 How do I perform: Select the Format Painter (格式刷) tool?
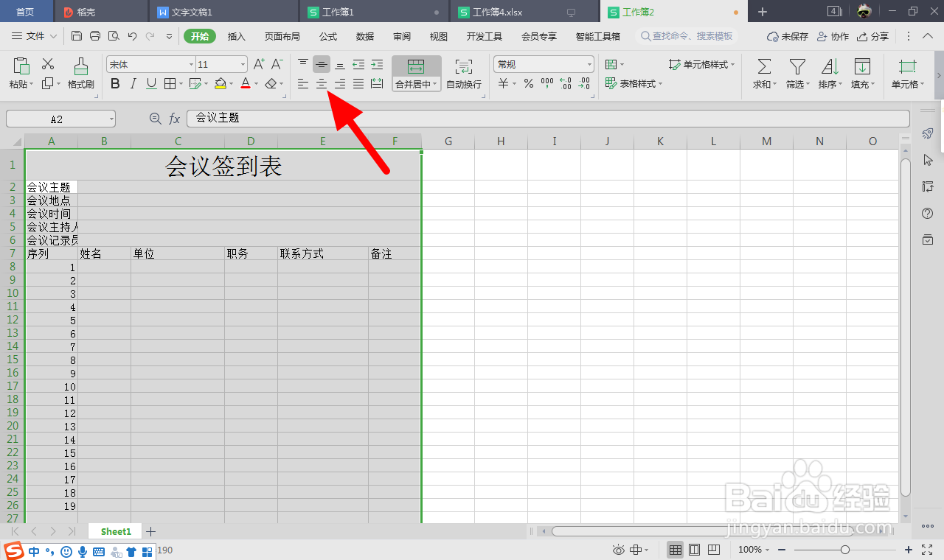81,74
